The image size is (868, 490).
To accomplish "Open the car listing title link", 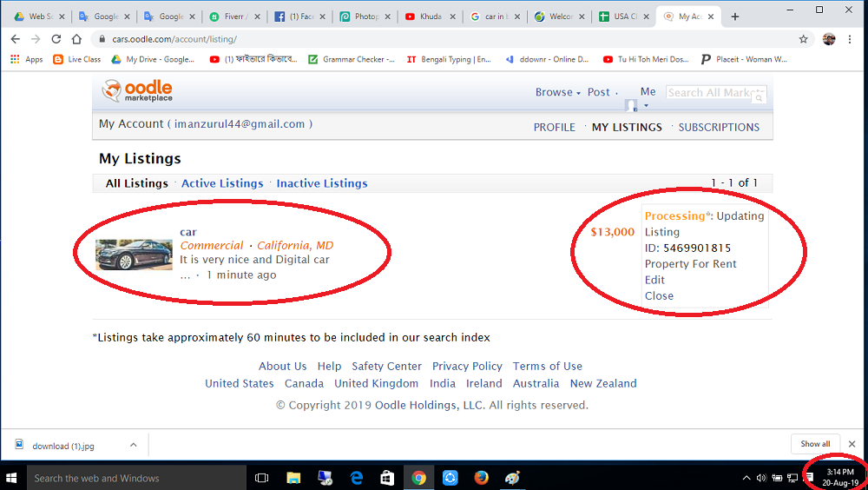I will (x=188, y=232).
